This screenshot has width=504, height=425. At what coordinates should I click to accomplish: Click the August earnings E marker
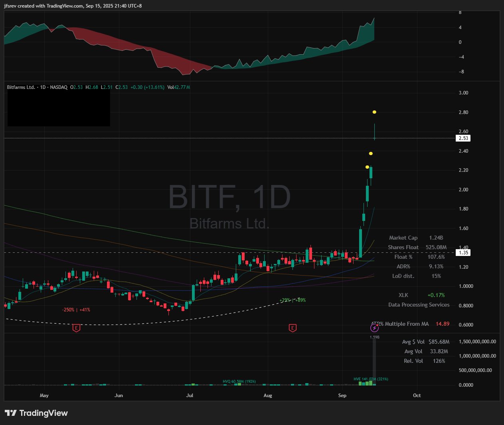(x=293, y=328)
